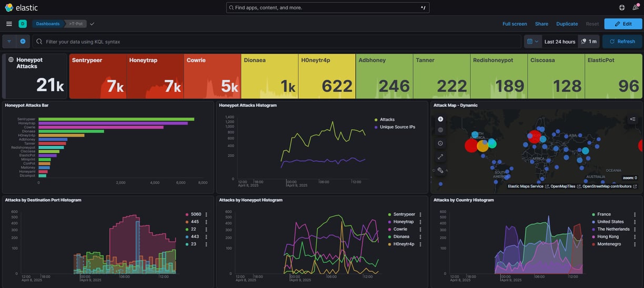Toggle 5060 series visibility in legend
This screenshot has width=644, height=288.
196,214
